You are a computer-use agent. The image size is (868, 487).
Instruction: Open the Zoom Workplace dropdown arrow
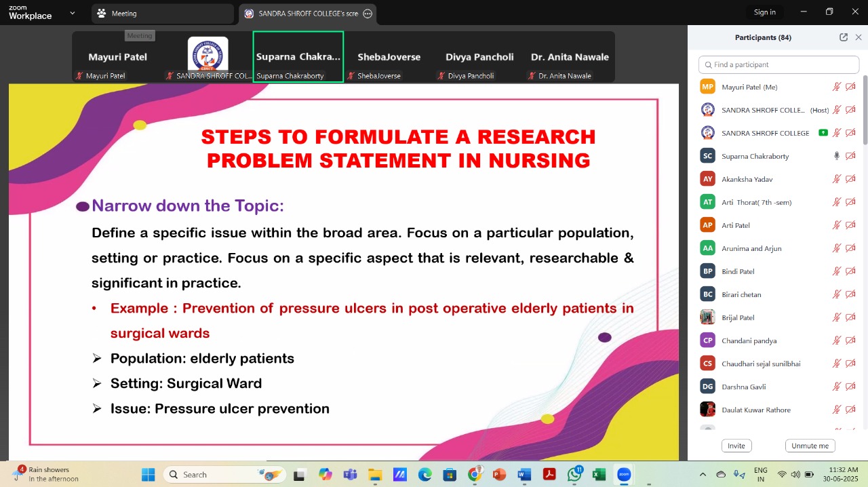coord(73,13)
